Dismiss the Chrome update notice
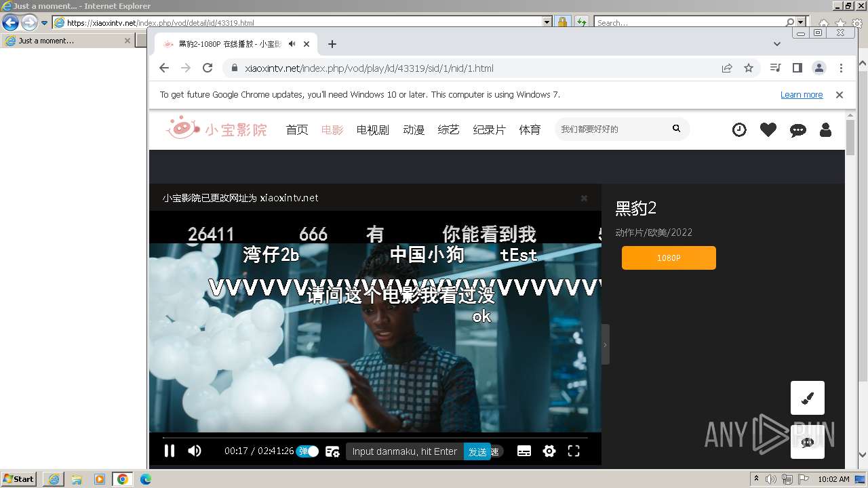Image resolution: width=868 pixels, height=488 pixels. (840, 95)
